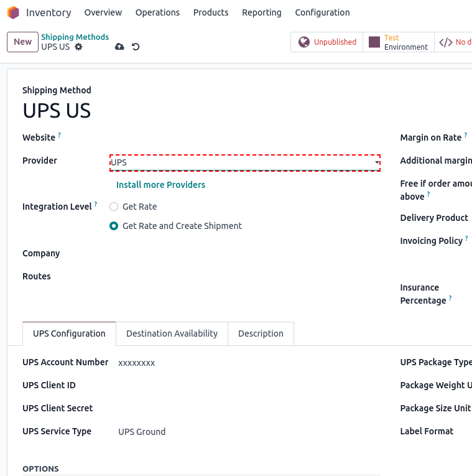
Task: Click the Unpublished globe icon
Action: click(304, 42)
